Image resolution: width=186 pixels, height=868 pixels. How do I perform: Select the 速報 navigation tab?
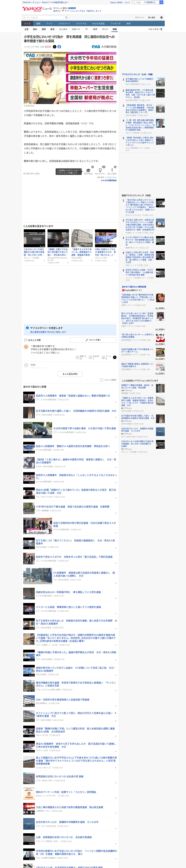coord(38,24)
